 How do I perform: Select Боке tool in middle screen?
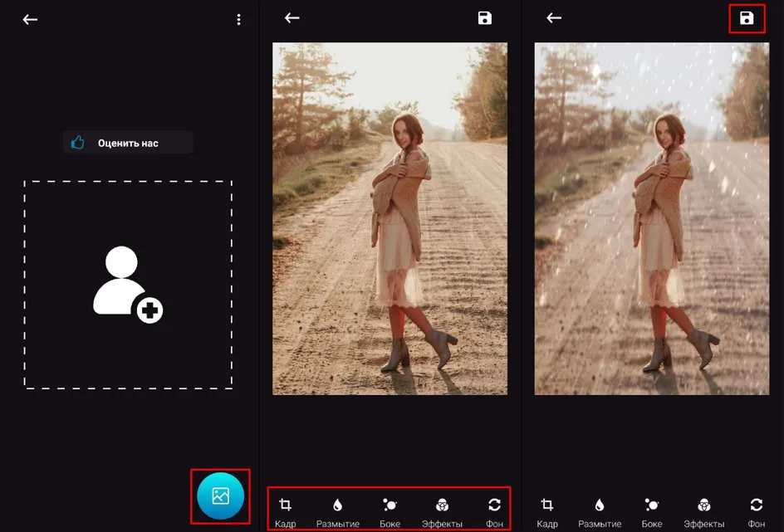click(x=390, y=512)
